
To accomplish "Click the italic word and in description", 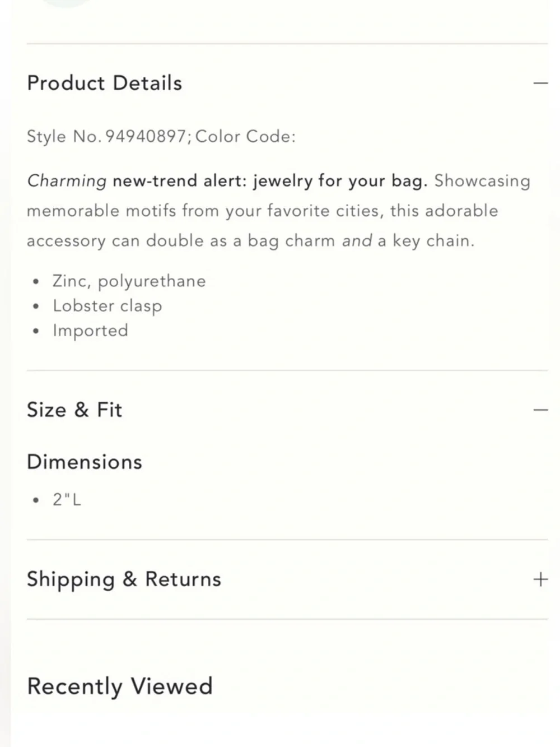I will (357, 241).
